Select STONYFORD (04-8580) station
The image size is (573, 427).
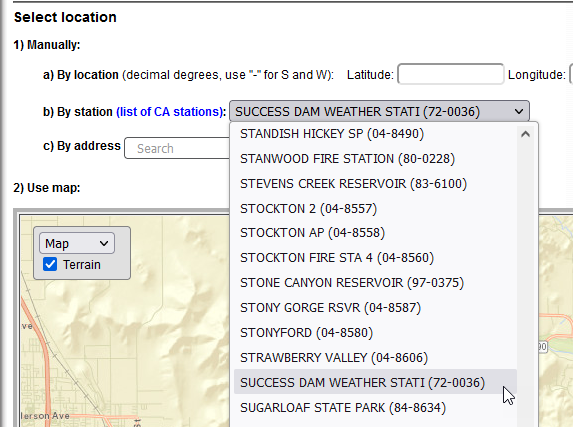pyautogui.click(x=375, y=333)
